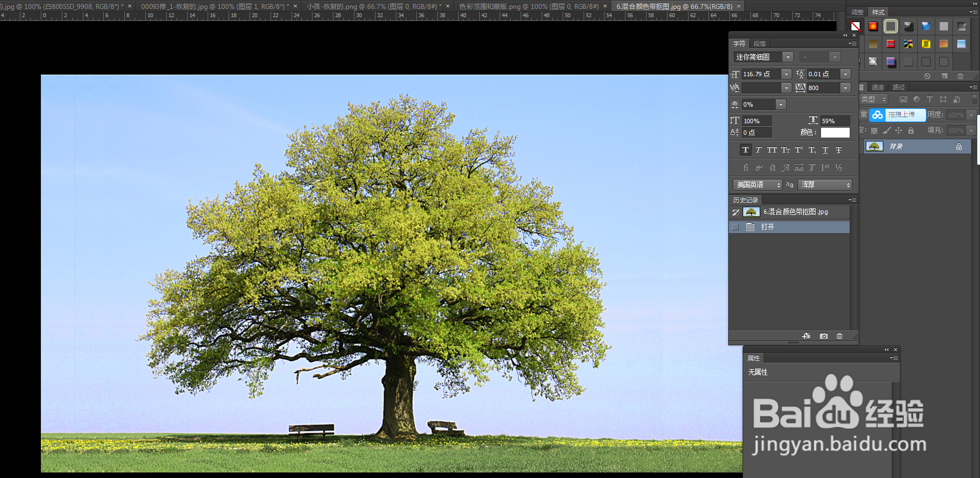The width and height of the screenshot is (980, 478).
Task: Open the 0% character scaling dropdown
Action: pyautogui.click(x=781, y=104)
